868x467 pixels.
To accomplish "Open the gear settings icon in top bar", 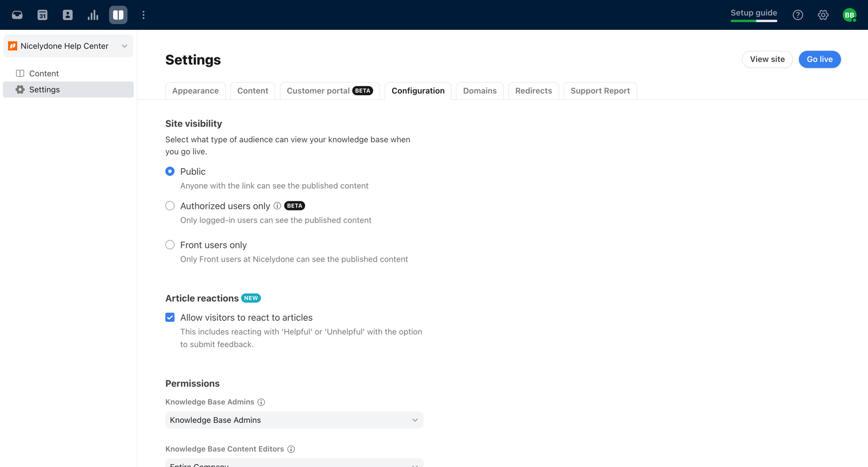I will 823,15.
